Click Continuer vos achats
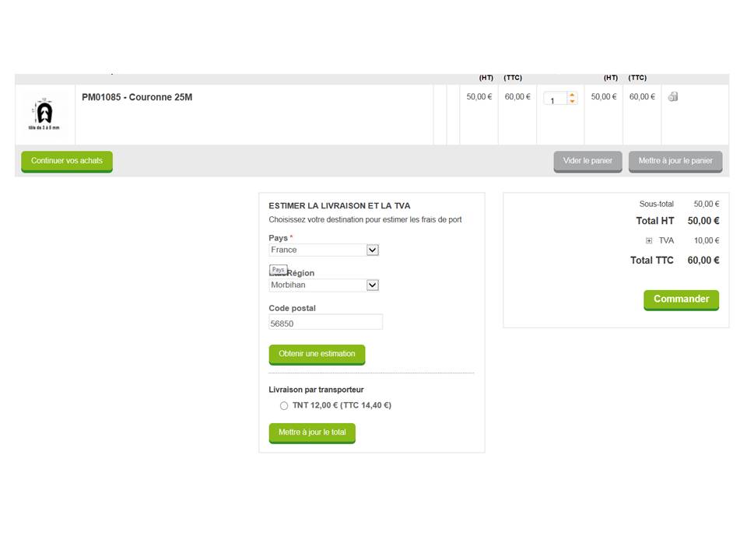This screenshot has width=747, height=560. click(67, 161)
